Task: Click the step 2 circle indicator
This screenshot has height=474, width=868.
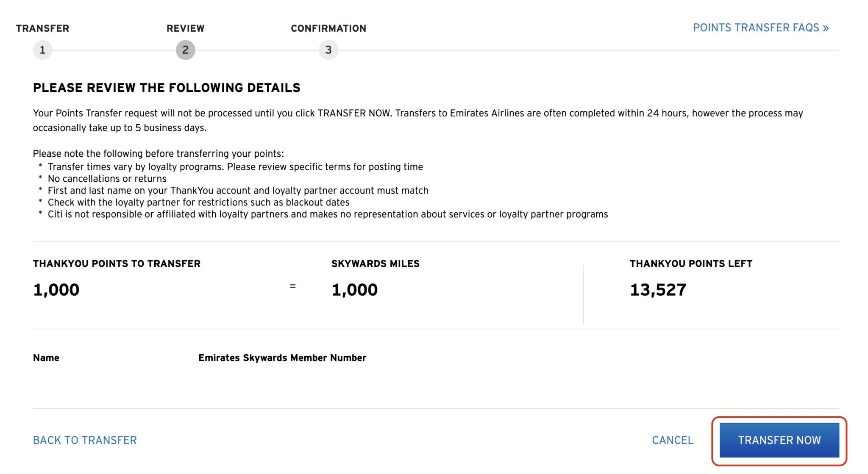Action: [186, 50]
